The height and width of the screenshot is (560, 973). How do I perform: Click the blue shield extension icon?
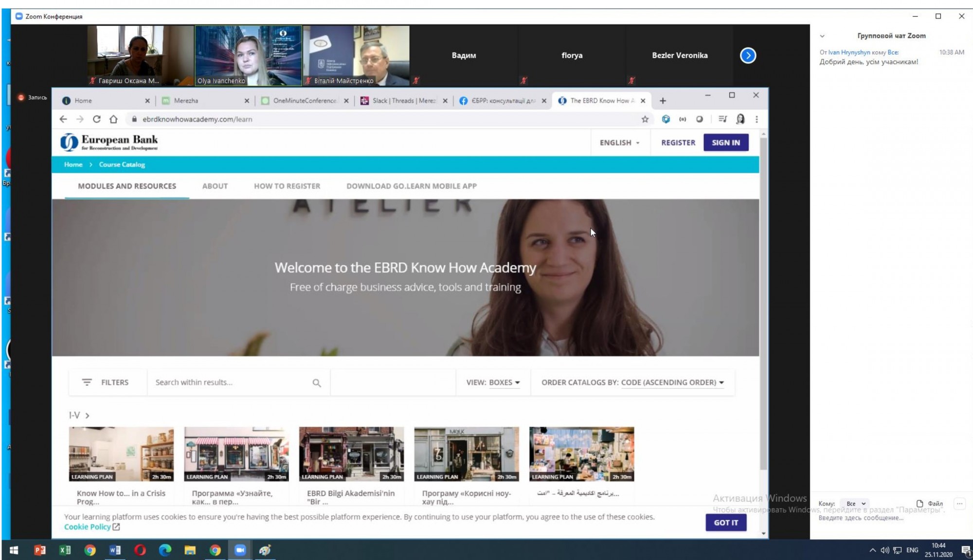[666, 119]
